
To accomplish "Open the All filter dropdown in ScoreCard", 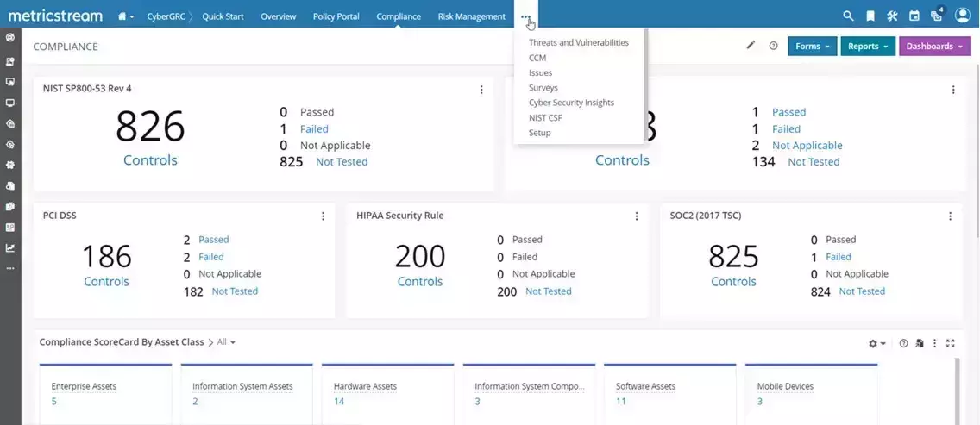I will click(x=226, y=342).
